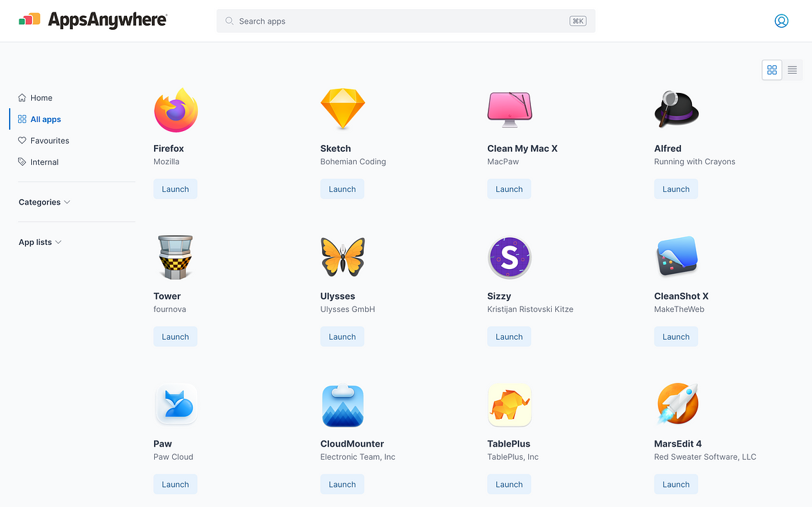812x507 pixels.
Task: Click the Tower app title
Action: (x=167, y=296)
